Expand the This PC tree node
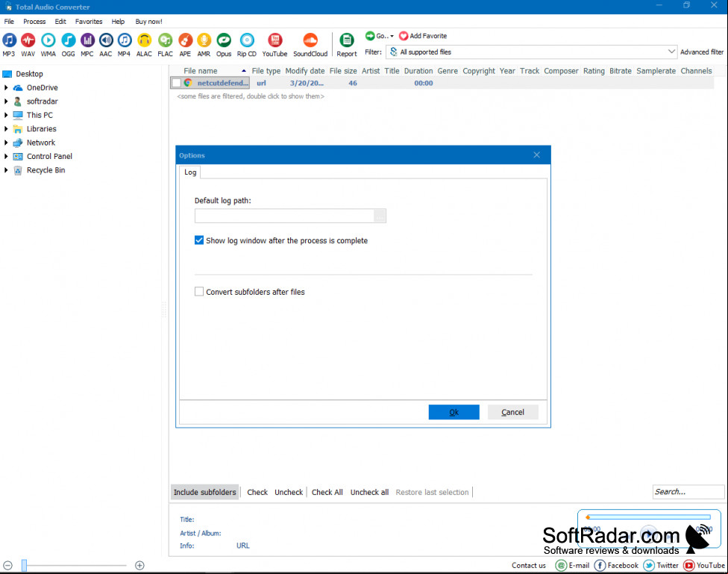Screen dimensions: 728x574 tap(6, 115)
